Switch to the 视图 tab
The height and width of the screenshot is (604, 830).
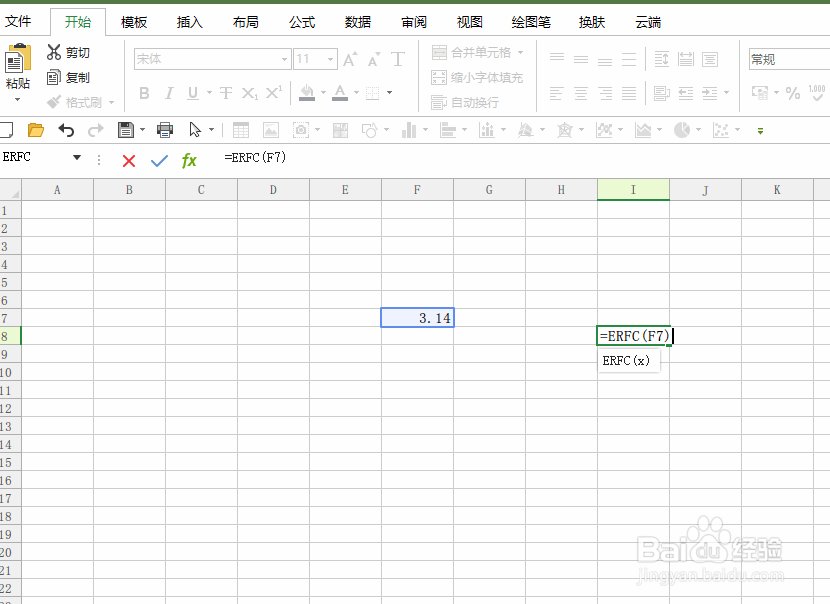[470, 22]
